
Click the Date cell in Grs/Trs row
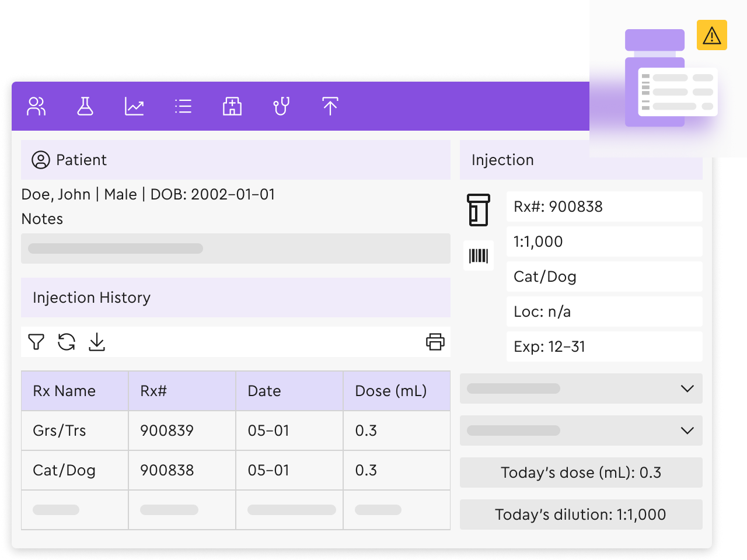(289, 430)
